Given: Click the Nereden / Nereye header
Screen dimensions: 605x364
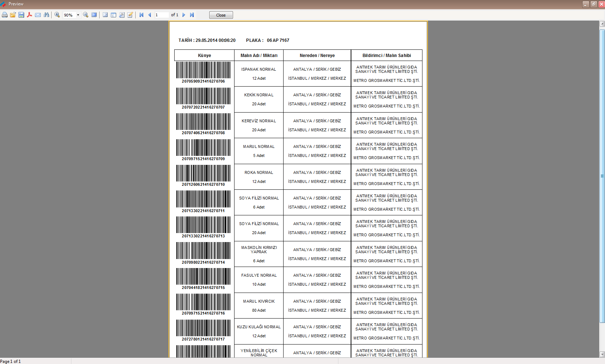Looking at the screenshot, I should point(317,55).
